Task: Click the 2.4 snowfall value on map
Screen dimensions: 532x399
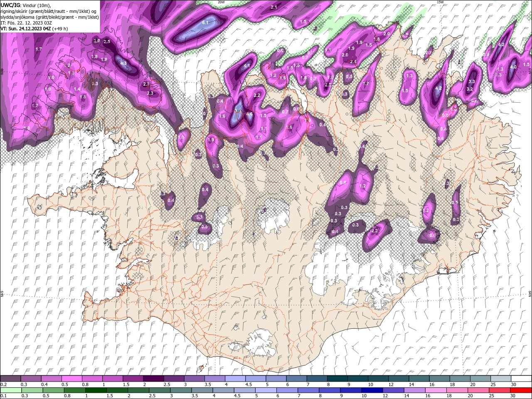Action: point(353,62)
